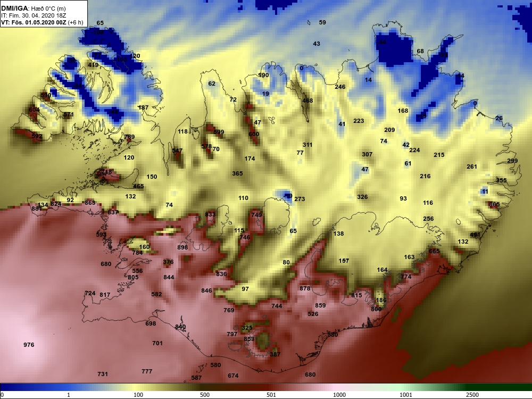Click the map value '898'
The height and width of the screenshot is (399, 532).
coord(182,247)
